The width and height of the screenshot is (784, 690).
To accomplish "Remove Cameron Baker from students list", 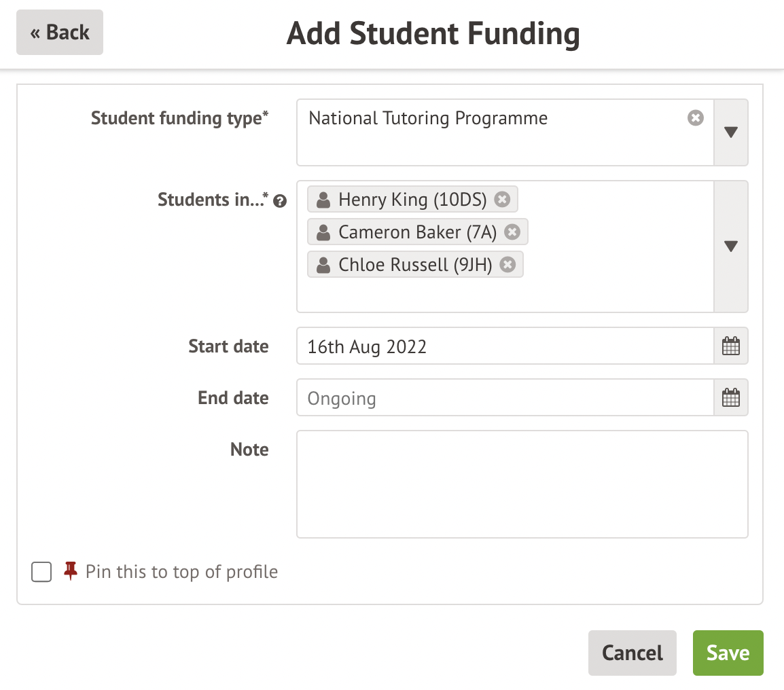I will pyautogui.click(x=512, y=232).
